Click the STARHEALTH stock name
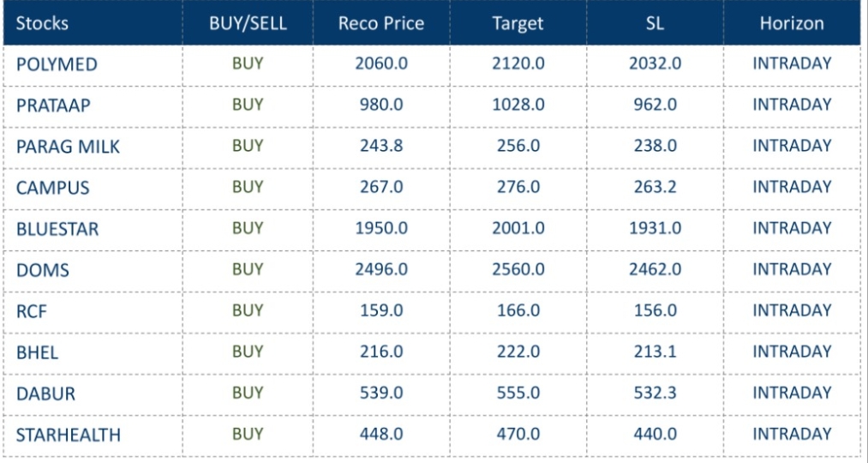The image size is (868, 463). click(x=68, y=435)
